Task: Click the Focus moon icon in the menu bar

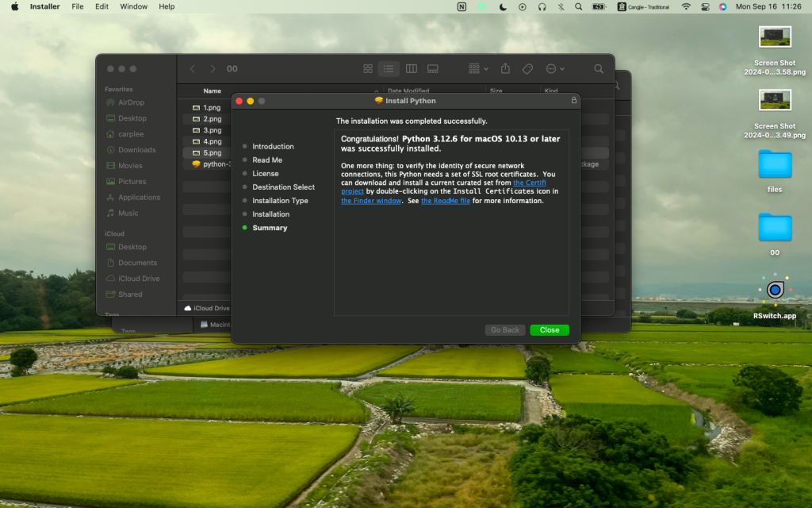Action: coord(502,6)
